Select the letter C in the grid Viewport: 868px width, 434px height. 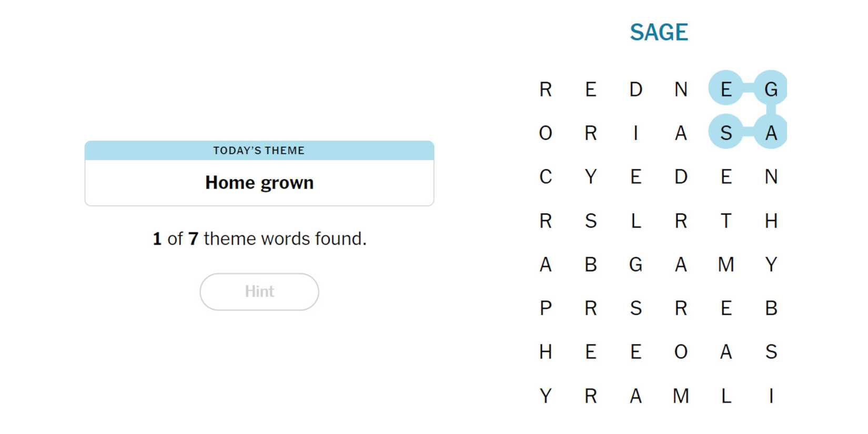(x=546, y=177)
